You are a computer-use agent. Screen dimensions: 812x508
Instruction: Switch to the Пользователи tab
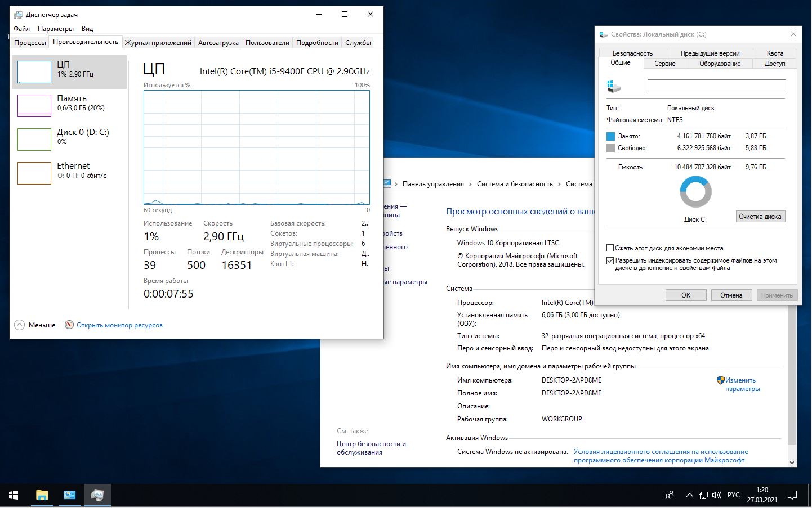[x=267, y=42]
